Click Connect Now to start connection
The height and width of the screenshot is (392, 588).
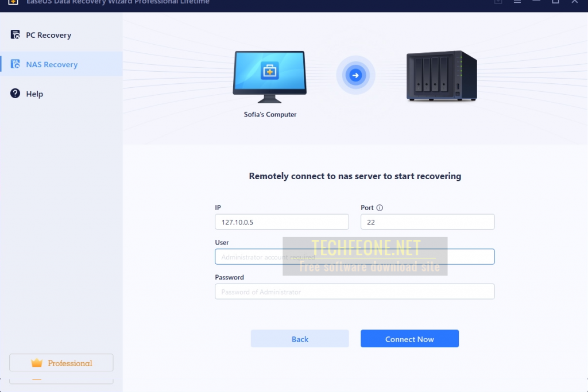pyautogui.click(x=409, y=339)
